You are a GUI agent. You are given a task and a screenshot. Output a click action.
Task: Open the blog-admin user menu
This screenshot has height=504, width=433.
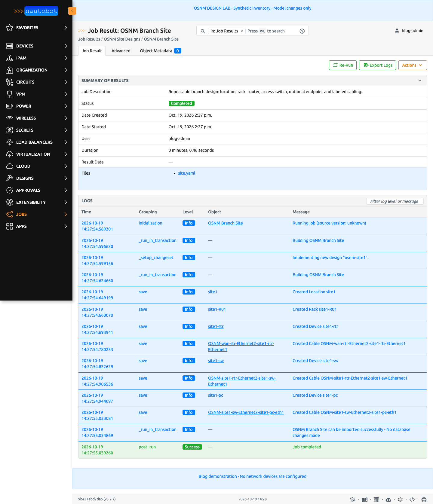coord(409,31)
